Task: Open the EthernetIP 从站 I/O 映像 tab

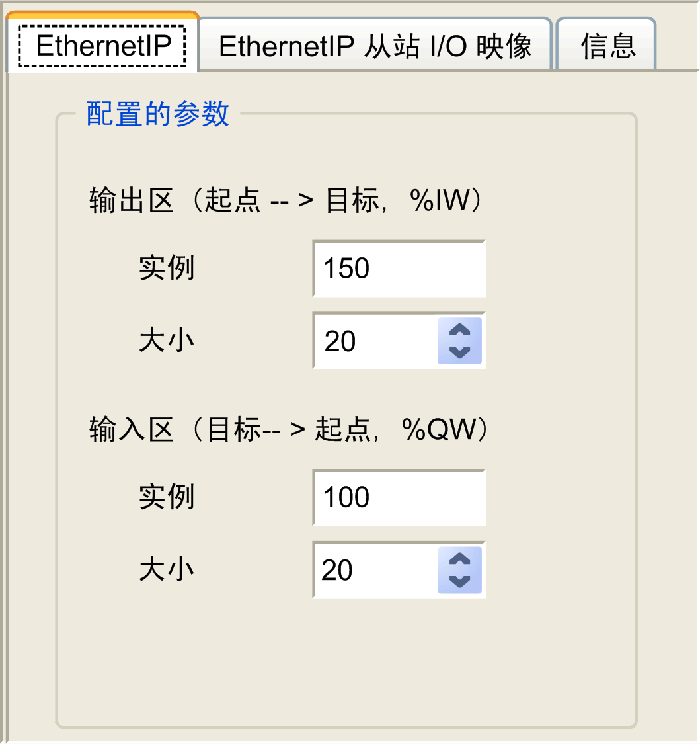Action: 375,46
